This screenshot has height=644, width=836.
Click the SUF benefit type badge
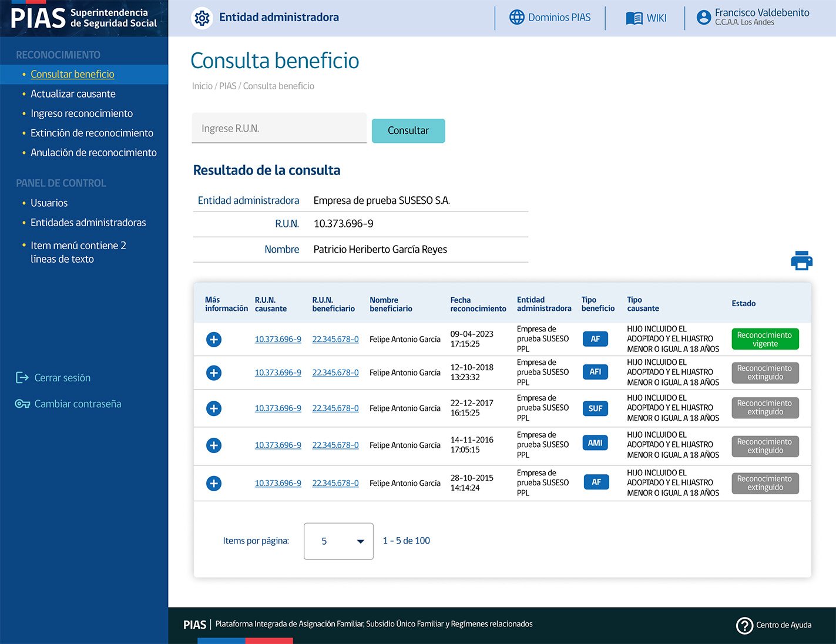click(595, 408)
